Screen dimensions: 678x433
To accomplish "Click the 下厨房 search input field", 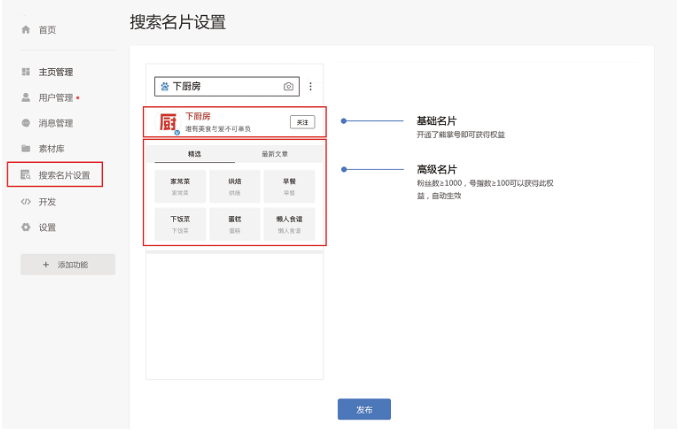I will pyautogui.click(x=227, y=87).
